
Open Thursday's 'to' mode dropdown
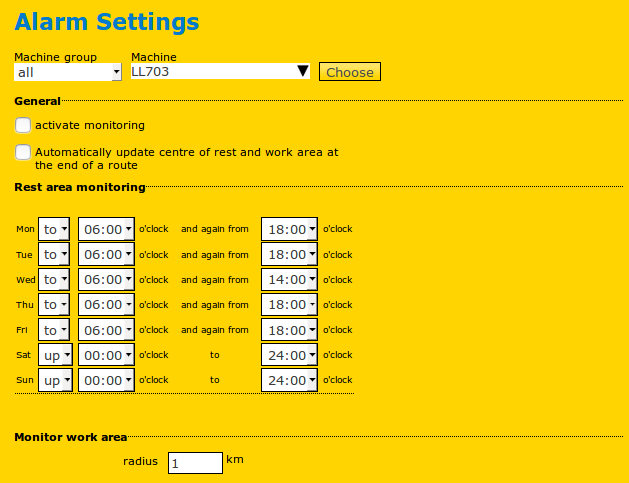pyautogui.click(x=54, y=304)
